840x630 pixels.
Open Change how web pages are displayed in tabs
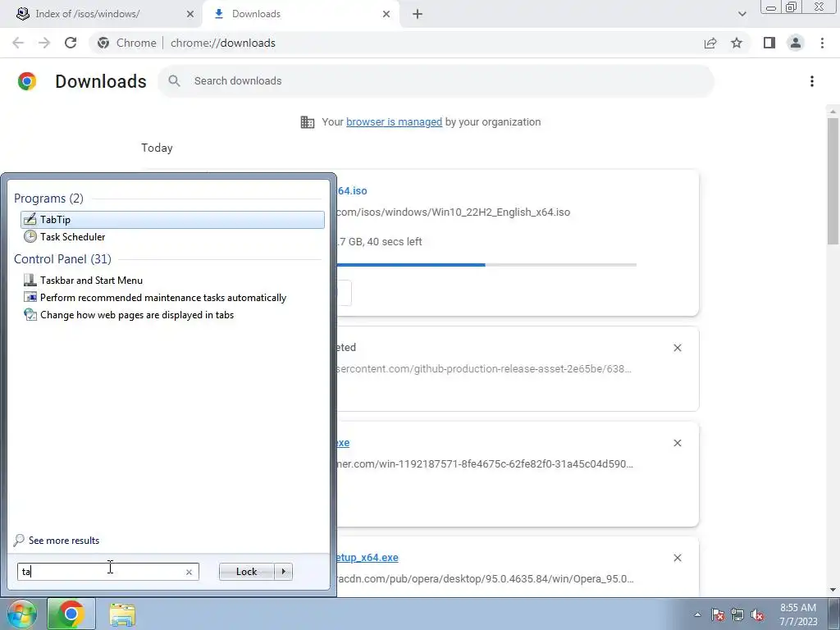[137, 314]
